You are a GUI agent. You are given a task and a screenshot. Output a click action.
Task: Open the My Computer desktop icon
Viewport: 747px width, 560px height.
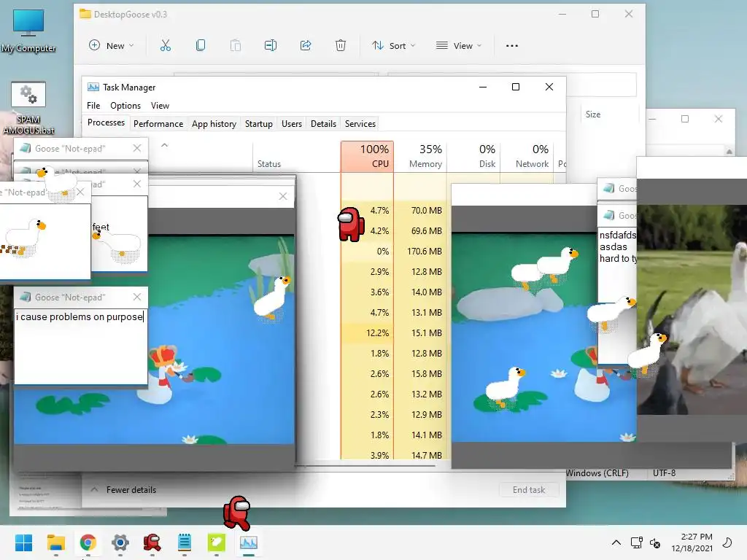[28, 30]
